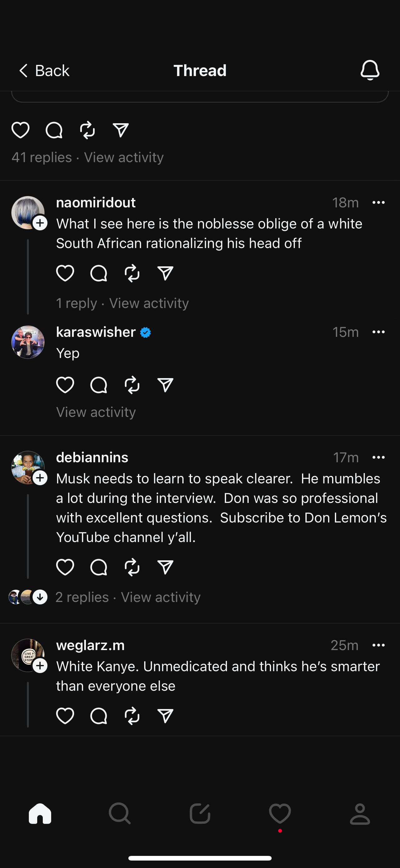Open notifications bell in Thread header

click(370, 70)
